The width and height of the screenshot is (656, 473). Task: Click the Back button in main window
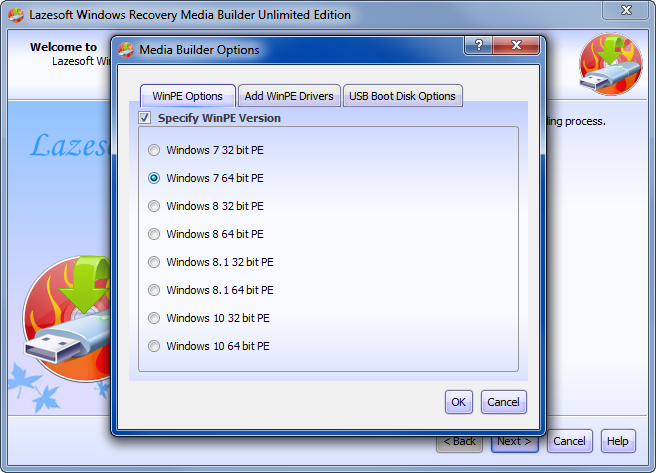tap(459, 441)
